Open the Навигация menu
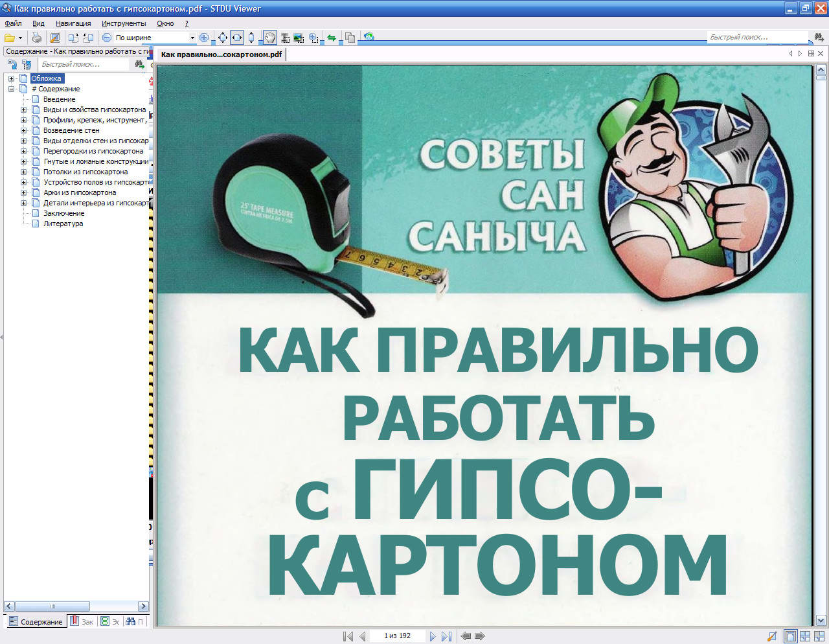This screenshot has width=829, height=644. 73,23
